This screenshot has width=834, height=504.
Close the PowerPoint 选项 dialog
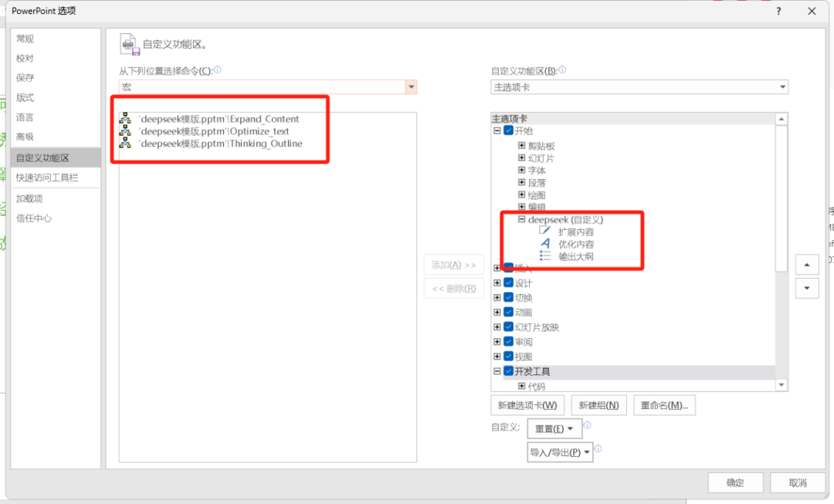point(812,11)
